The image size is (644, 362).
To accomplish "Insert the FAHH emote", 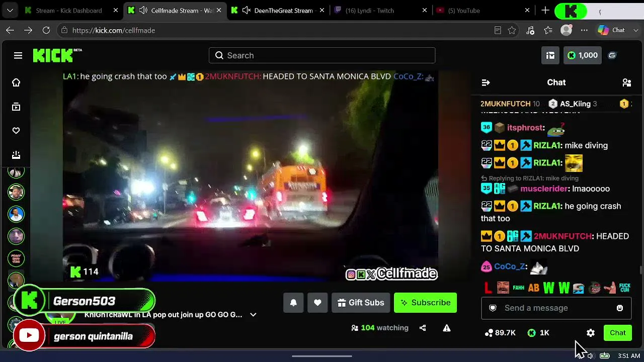I will tap(518, 288).
